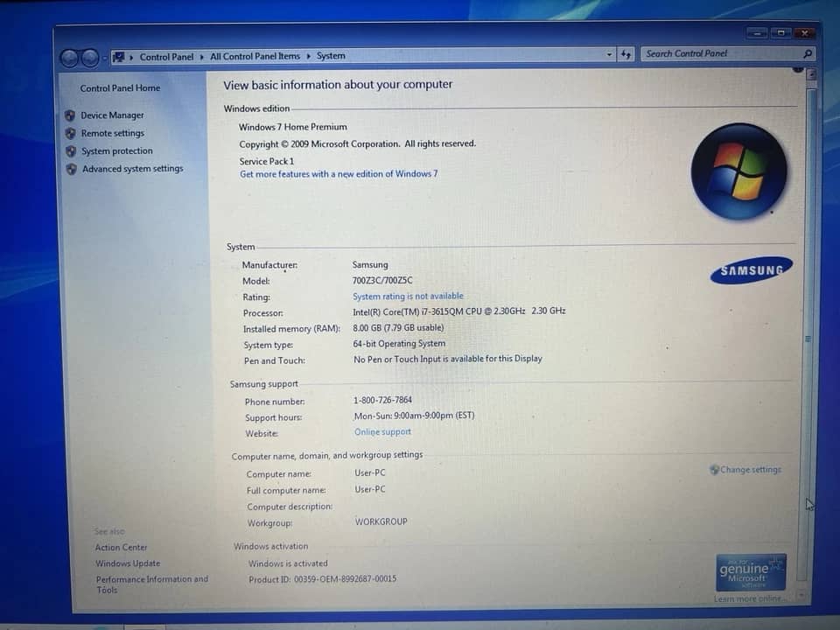Select Control Panel breadcrumb

pos(166,57)
